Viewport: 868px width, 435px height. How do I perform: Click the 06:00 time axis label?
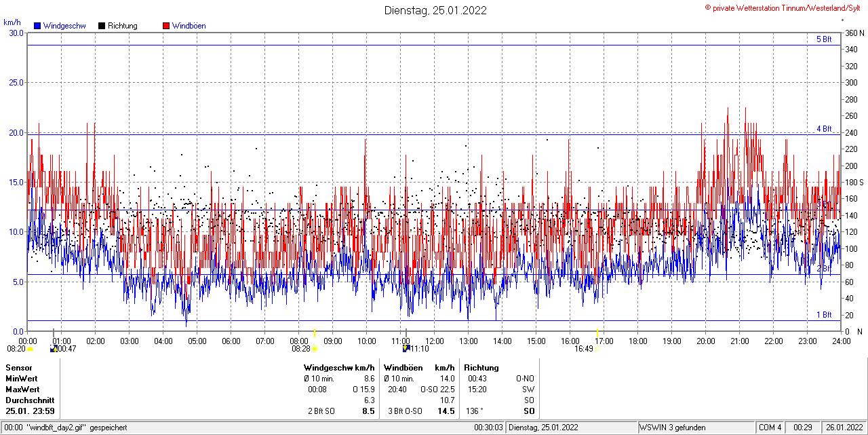[231, 341]
